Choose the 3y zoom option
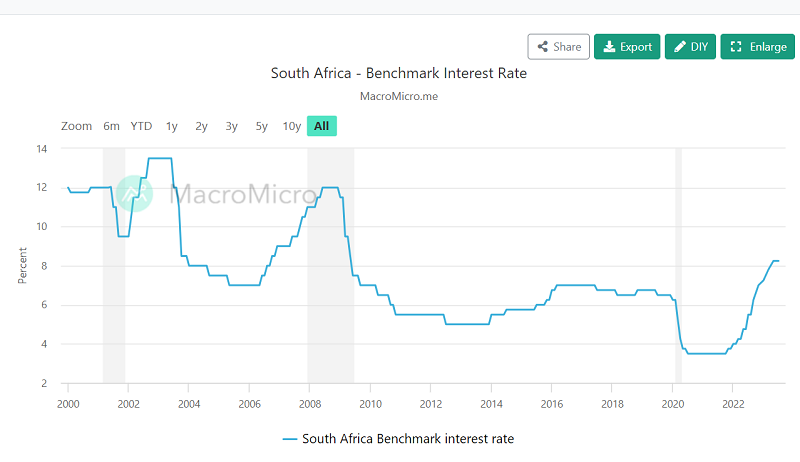This screenshot has width=800, height=462. tap(232, 126)
